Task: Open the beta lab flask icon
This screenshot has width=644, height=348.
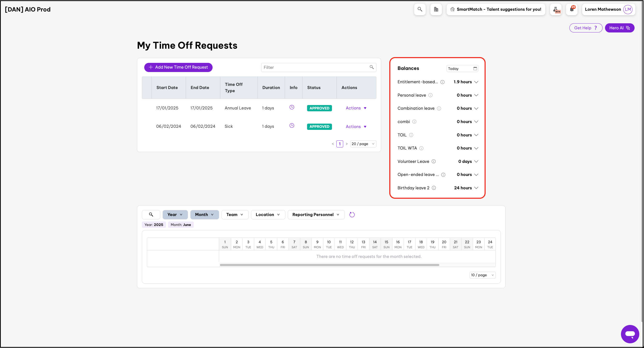Action: (556, 9)
